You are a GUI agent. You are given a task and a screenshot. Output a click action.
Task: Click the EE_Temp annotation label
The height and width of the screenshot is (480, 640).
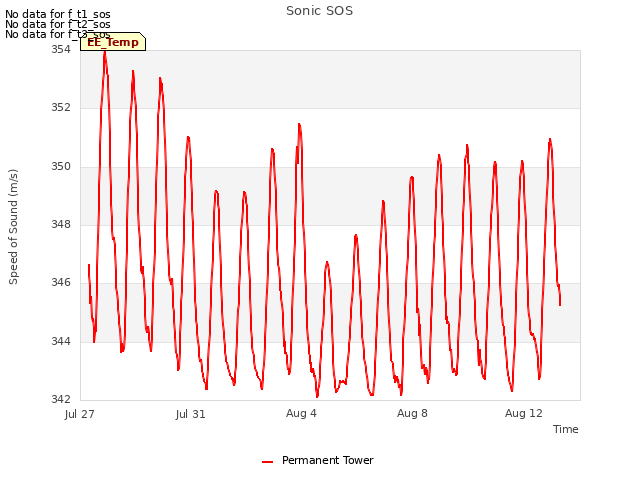click(113, 42)
